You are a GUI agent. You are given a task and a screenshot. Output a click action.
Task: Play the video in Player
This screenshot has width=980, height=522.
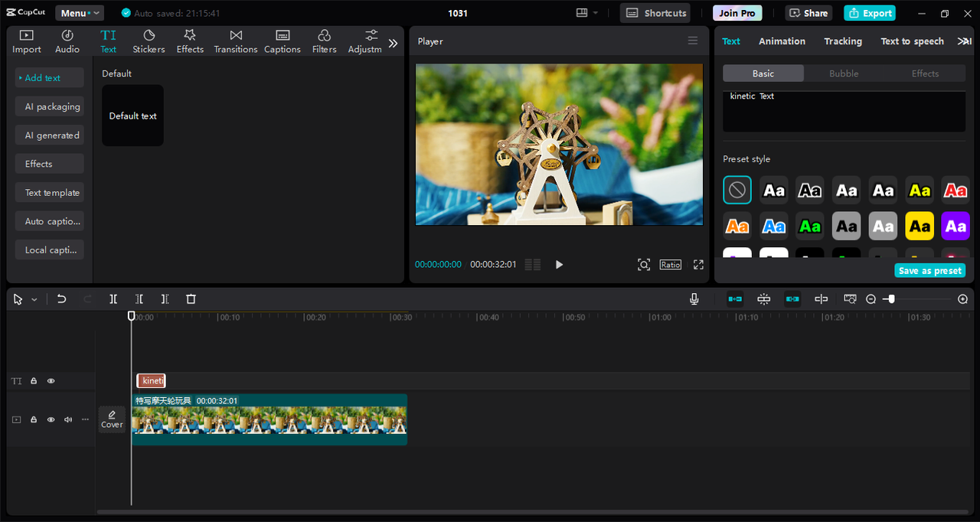559,265
